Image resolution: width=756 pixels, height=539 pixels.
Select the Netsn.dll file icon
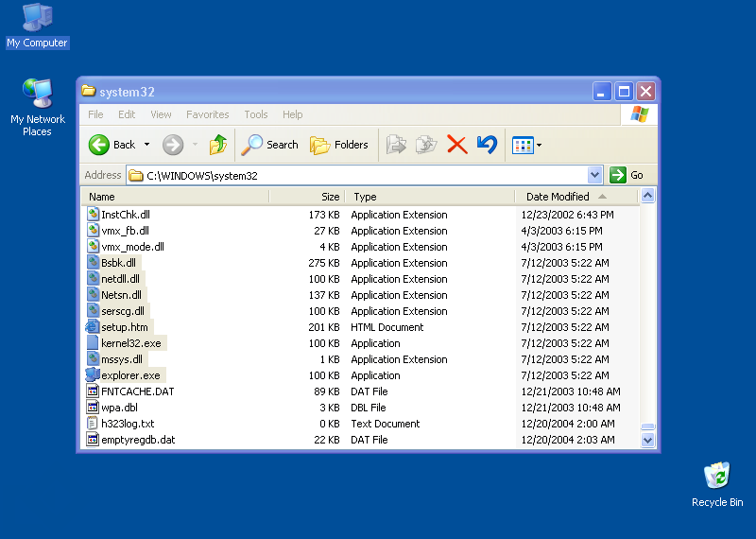(x=93, y=295)
